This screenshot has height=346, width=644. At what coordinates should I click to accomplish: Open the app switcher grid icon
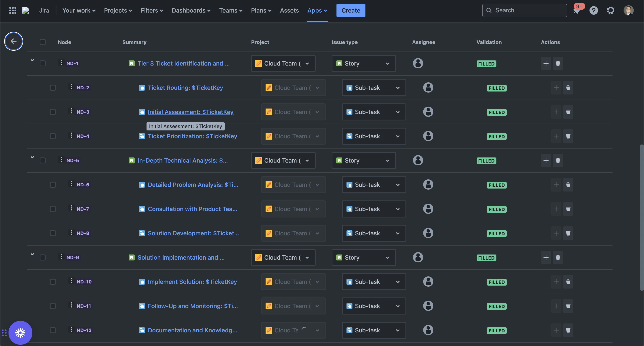pyautogui.click(x=13, y=10)
